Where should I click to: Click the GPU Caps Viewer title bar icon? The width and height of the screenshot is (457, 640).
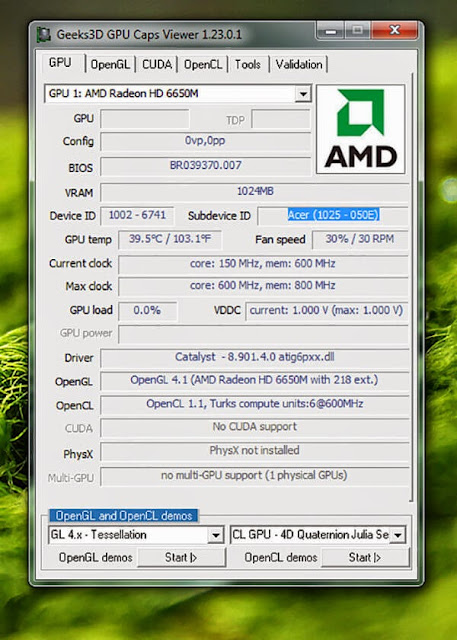[x=44, y=34]
